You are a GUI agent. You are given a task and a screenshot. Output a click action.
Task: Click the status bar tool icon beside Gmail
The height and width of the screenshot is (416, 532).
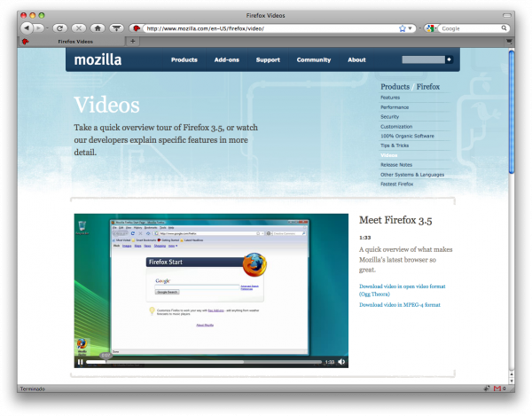tap(487, 389)
